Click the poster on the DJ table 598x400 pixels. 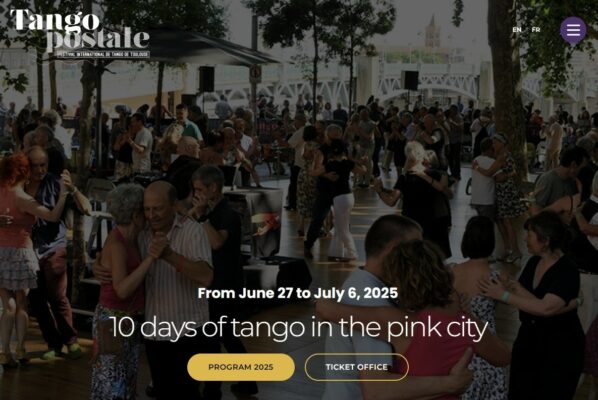(x=264, y=225)
